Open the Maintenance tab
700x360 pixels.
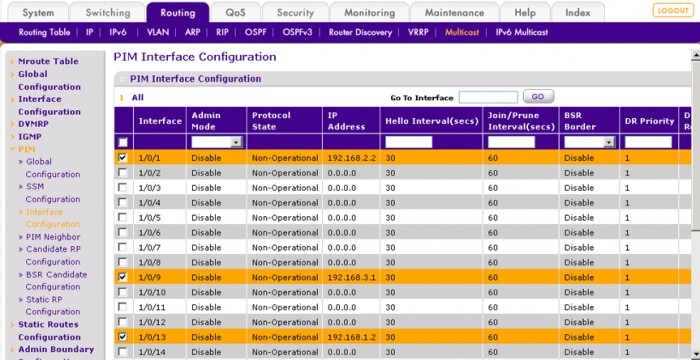point(454,13)
